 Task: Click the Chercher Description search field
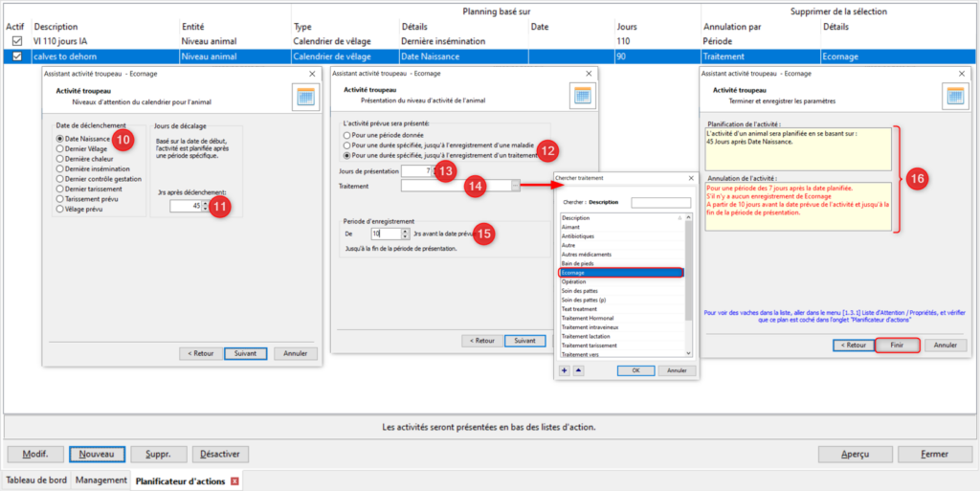coord(660,202)
